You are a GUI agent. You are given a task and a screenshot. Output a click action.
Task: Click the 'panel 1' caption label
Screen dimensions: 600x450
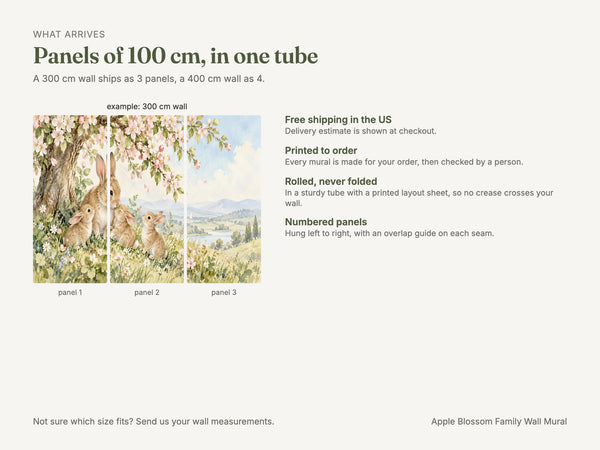click(x=70, y=292)
